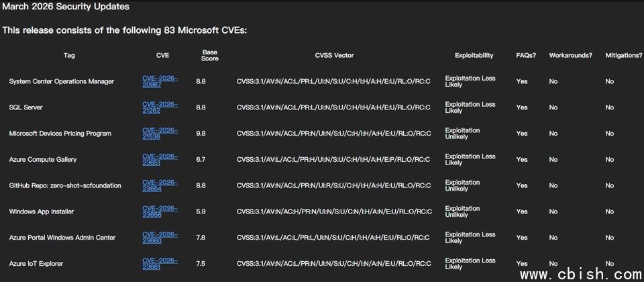Click the FAQs? column header
The height and width of the screenshot is (282, 644).
tap(526, 55)
